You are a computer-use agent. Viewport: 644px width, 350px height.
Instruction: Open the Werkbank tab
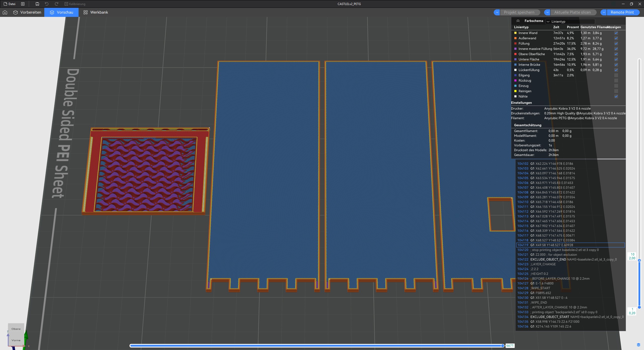click(x=96, y=12)
